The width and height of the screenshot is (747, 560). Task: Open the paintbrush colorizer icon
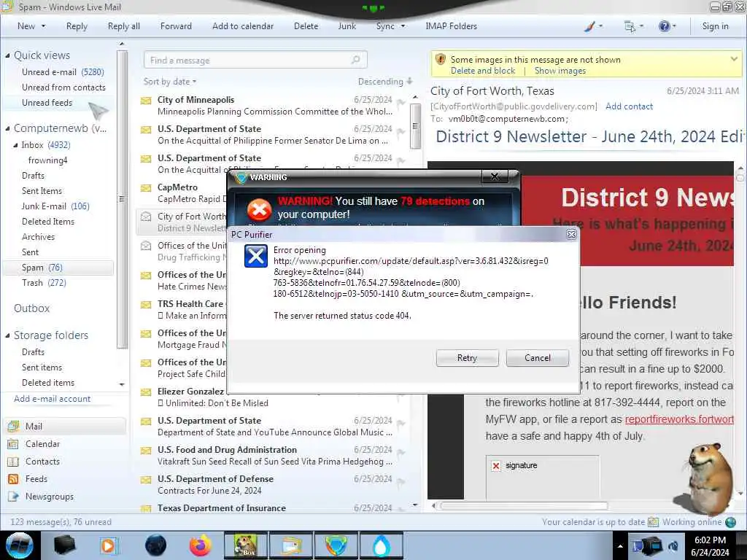click(589, 27)
